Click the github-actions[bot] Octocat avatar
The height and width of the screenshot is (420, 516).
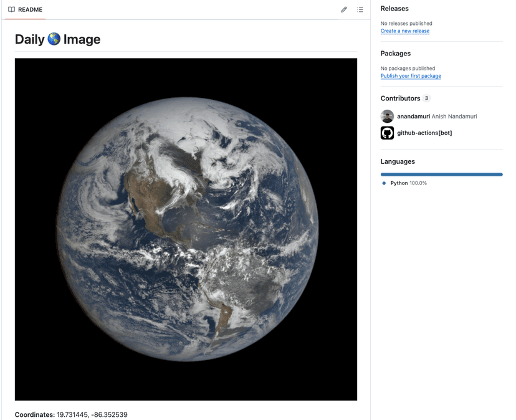(387, 133)
